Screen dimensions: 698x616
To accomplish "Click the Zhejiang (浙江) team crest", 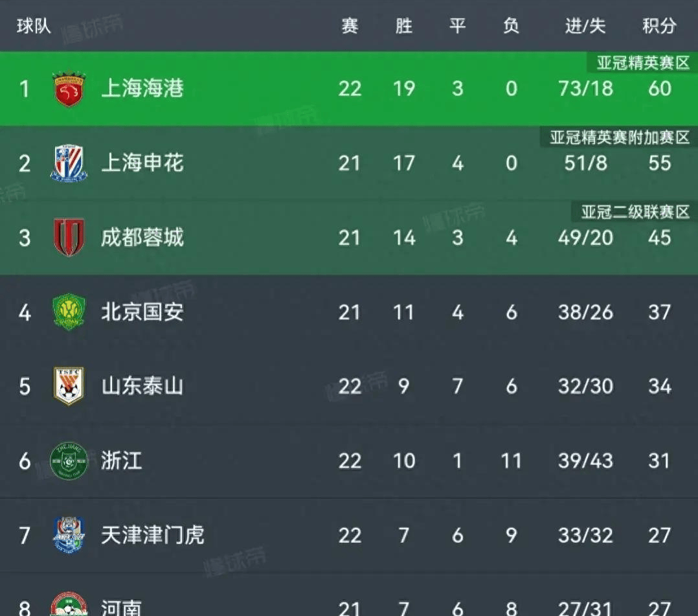I will tap(69, 461).
